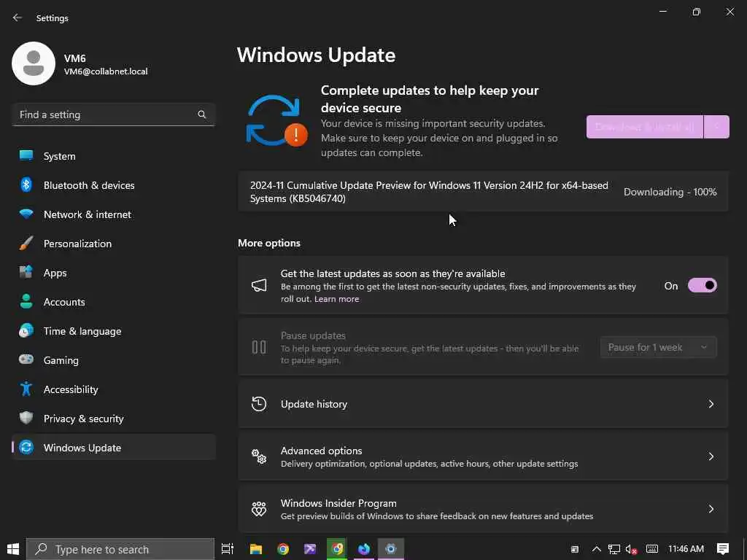
Task: Open Task View from the taskbar
Action: coord(228,549)
